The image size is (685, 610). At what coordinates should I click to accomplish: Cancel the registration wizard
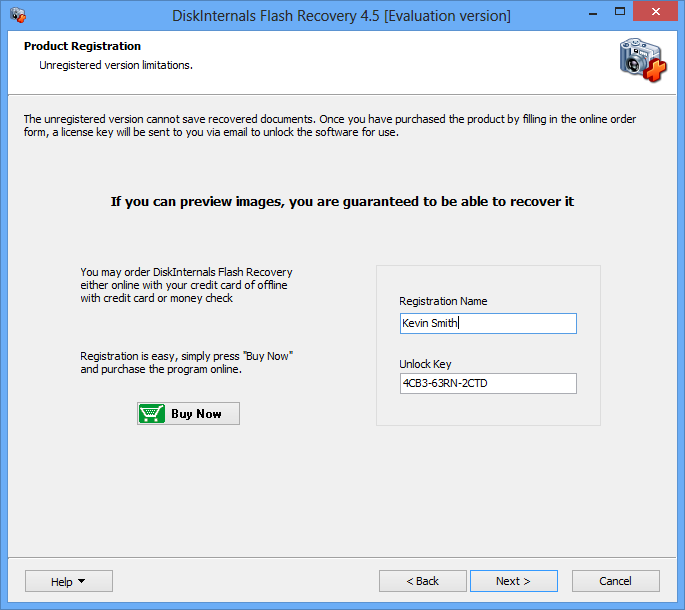coord(616,581)
